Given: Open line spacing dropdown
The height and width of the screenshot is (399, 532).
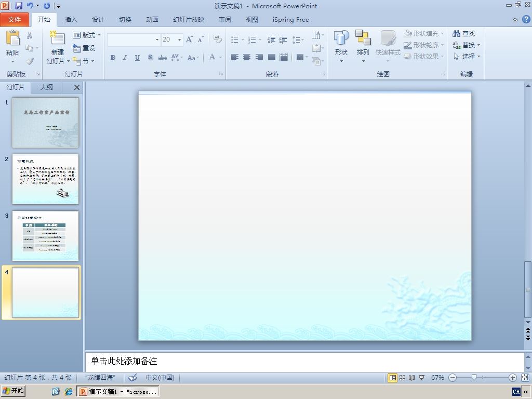Looking at the screenshot, I should point(298,39).
